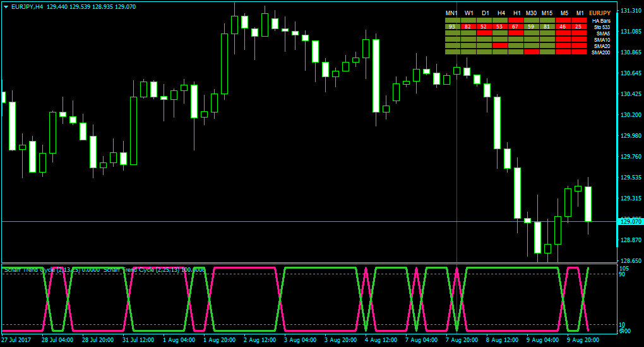The width and height of the screenshot is (644, 347).
Task: Click the red Sto 533 cell showing 67
Action: point(515,27)
